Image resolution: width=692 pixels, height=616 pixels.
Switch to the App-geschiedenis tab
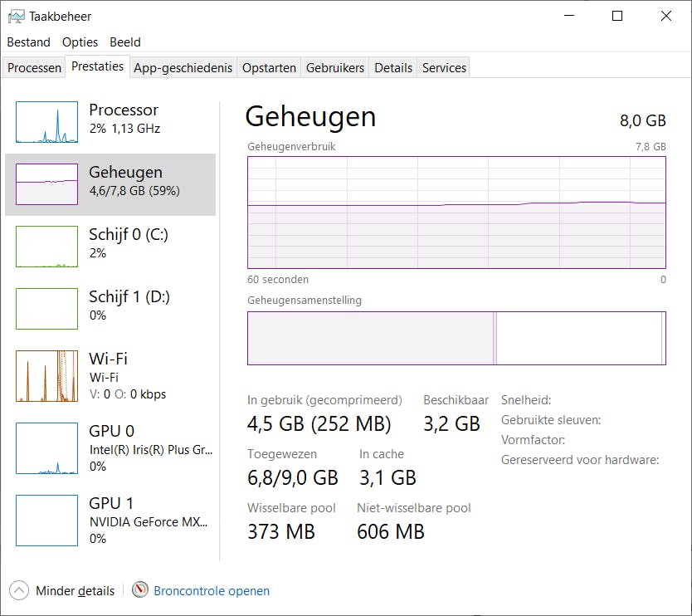click(182, 67)
